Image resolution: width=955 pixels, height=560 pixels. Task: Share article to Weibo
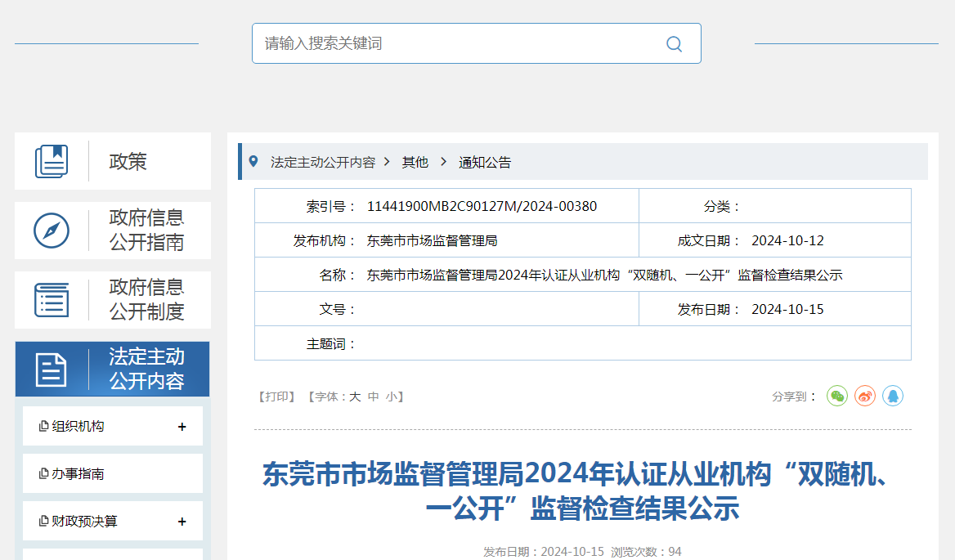coord(865,396)
